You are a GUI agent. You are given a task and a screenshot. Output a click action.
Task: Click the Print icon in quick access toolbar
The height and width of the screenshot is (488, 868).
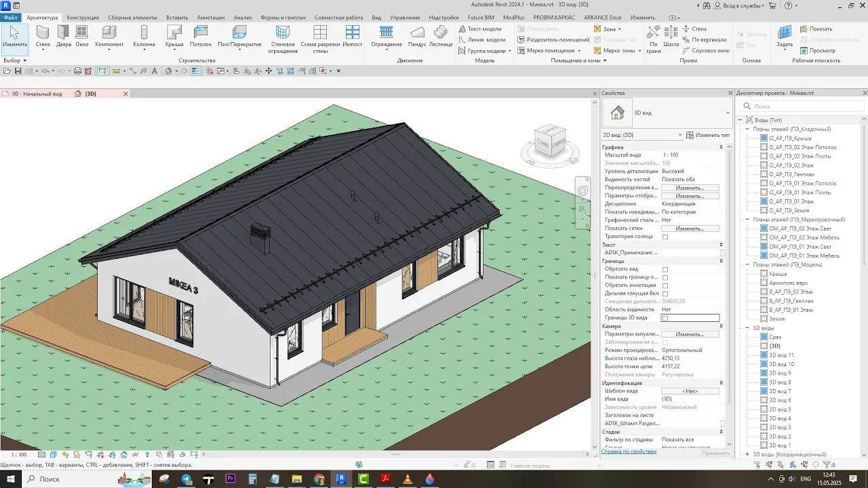pos(77,71)
